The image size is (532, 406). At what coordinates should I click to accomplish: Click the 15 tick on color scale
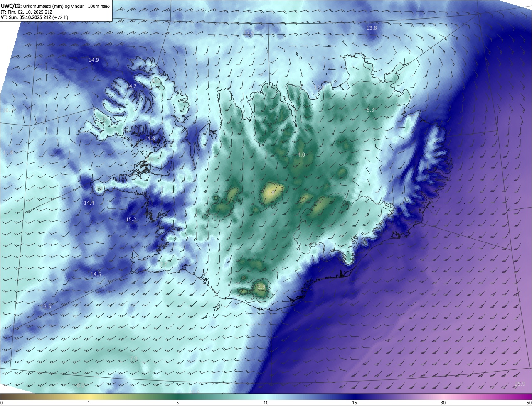pyautogui.click(x=355, y=403)
